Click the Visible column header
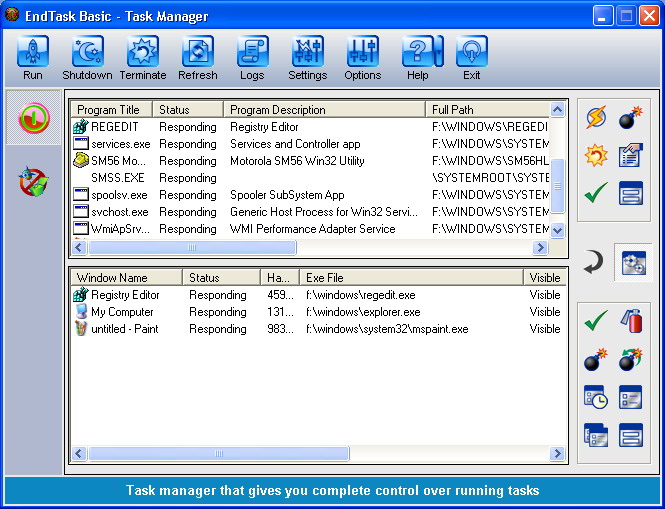 pyautogui.click(x=545, y=278)
